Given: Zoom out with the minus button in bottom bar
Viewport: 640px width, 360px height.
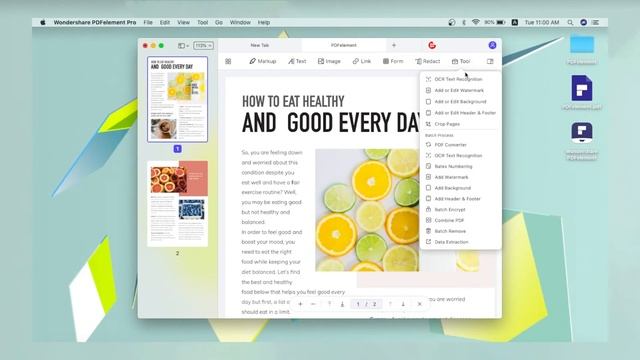Looking at the screenshot, I should (x=313, y=304).
